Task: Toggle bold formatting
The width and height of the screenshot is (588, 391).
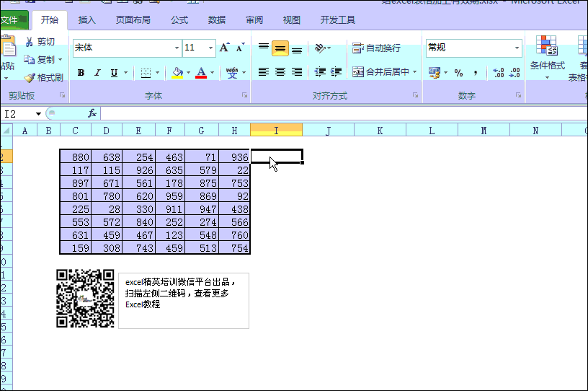Action: [81, 72]
